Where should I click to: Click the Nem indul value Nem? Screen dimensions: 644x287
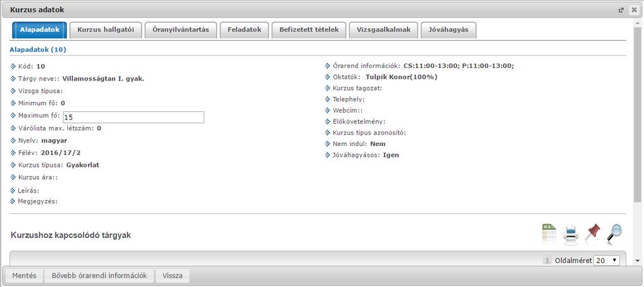(x=378, y=144)
